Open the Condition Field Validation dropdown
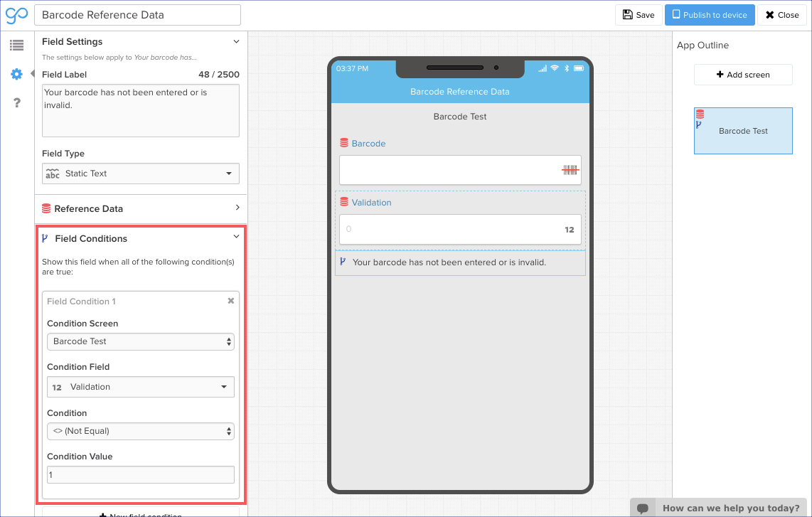The image size is (812, 517). pos(141,387)
